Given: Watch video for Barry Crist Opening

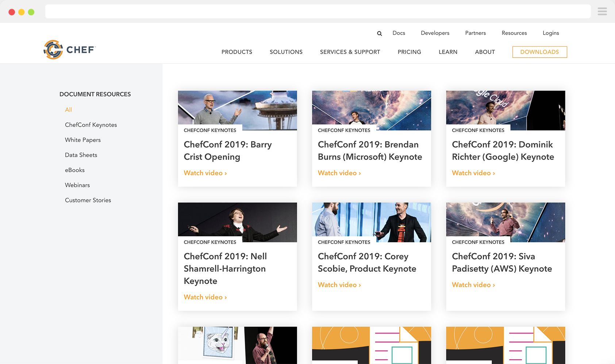Looking at the screenshot, I should click(205, 173).
